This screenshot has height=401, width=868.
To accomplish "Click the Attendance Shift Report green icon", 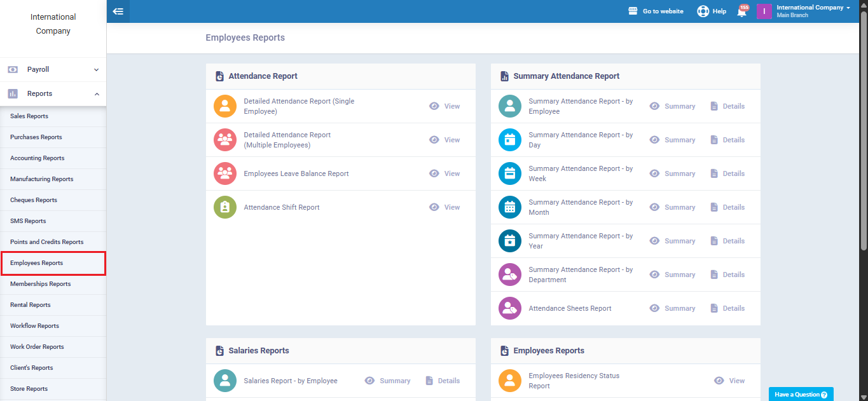I will [x=225, y=207].
